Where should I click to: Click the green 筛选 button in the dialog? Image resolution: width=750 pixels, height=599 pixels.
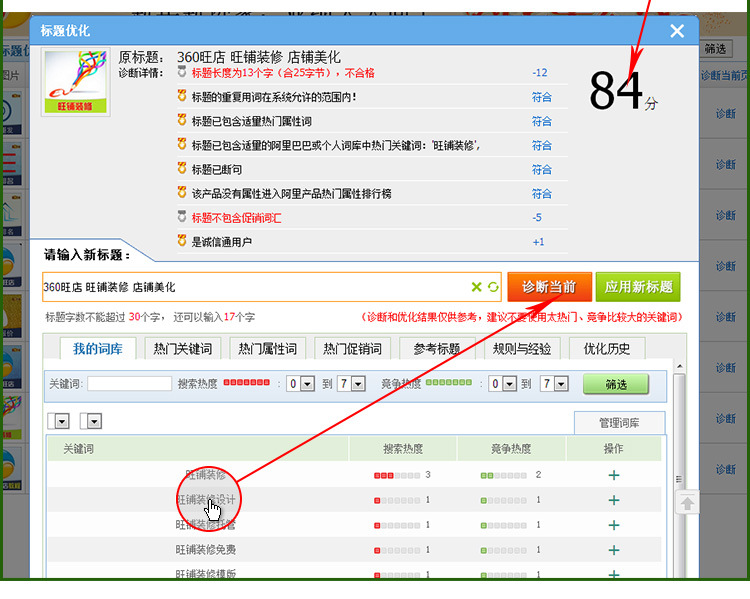616,385
